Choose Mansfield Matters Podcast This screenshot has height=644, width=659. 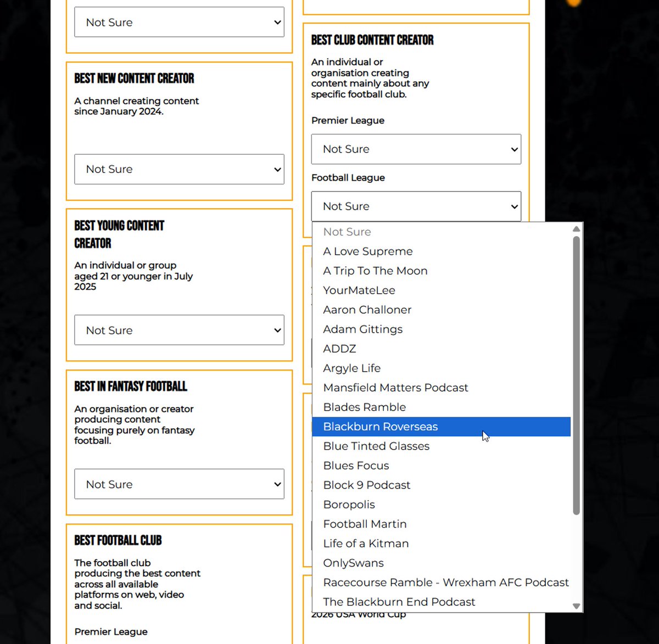tap(442, 388)
